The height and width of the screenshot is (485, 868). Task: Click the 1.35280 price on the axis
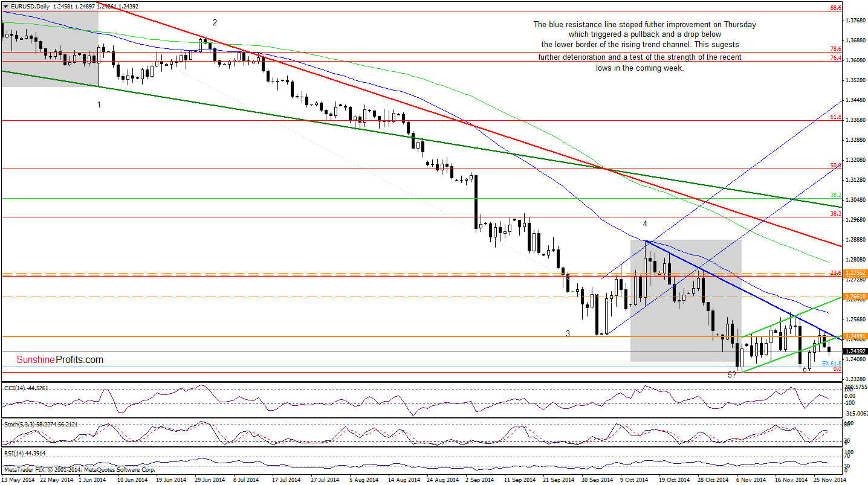855,80
